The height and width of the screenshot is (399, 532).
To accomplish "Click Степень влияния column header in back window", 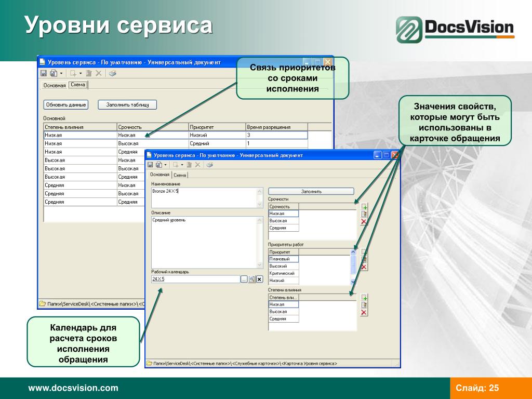I will click(80, 127).
